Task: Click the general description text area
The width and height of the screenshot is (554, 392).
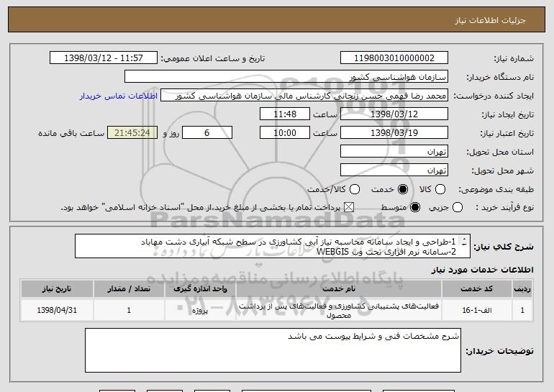Action: (x=273, y=246)
